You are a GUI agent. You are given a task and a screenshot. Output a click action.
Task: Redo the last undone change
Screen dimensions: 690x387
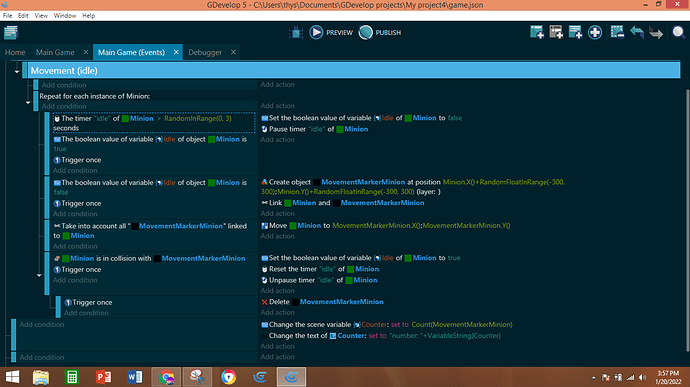click(656, 33)
